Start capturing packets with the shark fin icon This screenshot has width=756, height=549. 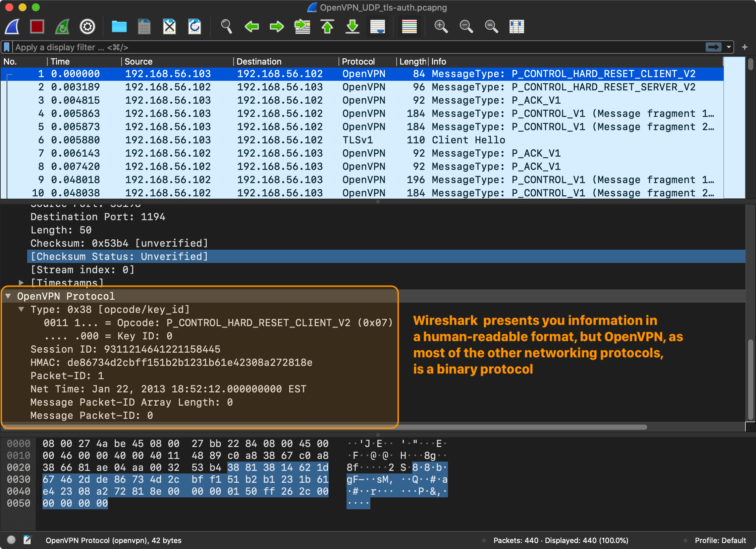(12, 26)
